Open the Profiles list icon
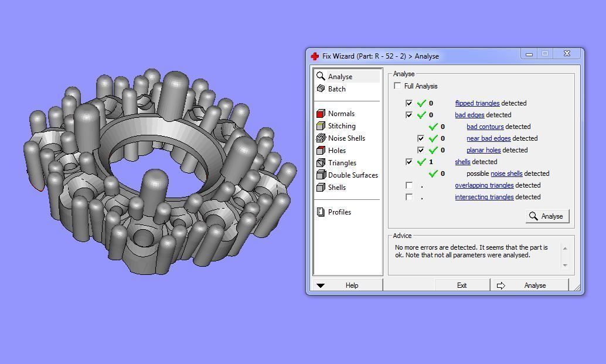Screen dimensions: 606x364 [x=321, y=212]
